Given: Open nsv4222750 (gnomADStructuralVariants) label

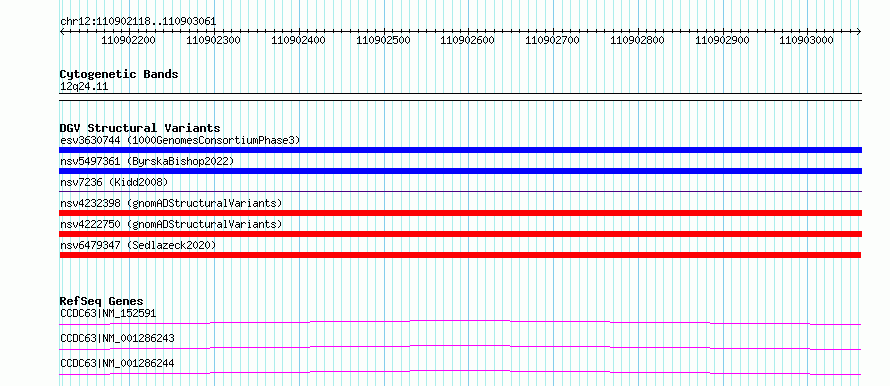Looking at the screenshot, I should click(x=171, y=224).
